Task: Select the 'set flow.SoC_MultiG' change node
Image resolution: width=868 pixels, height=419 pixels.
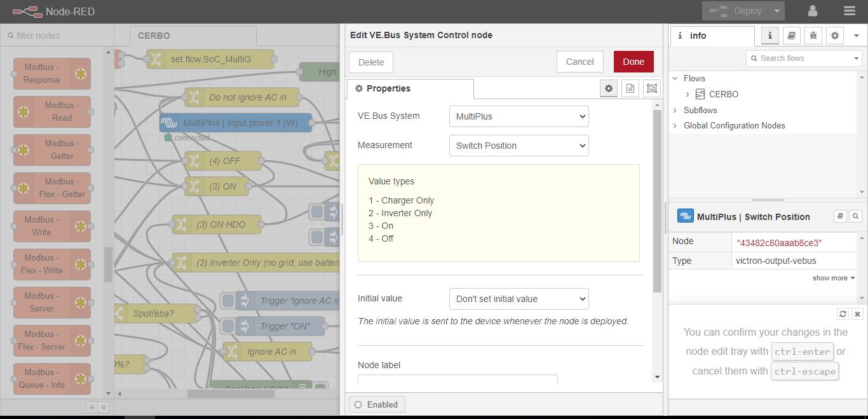Action: [x=210, y=59]
